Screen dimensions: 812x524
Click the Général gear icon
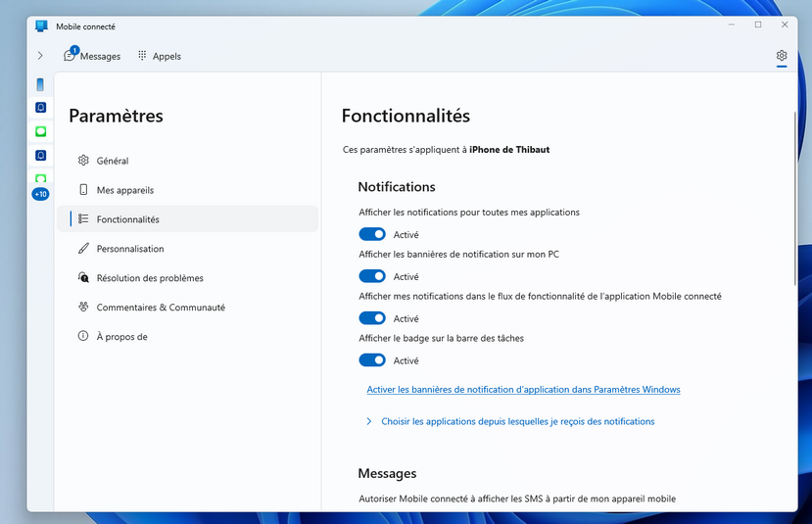click(x=83, y=160)
